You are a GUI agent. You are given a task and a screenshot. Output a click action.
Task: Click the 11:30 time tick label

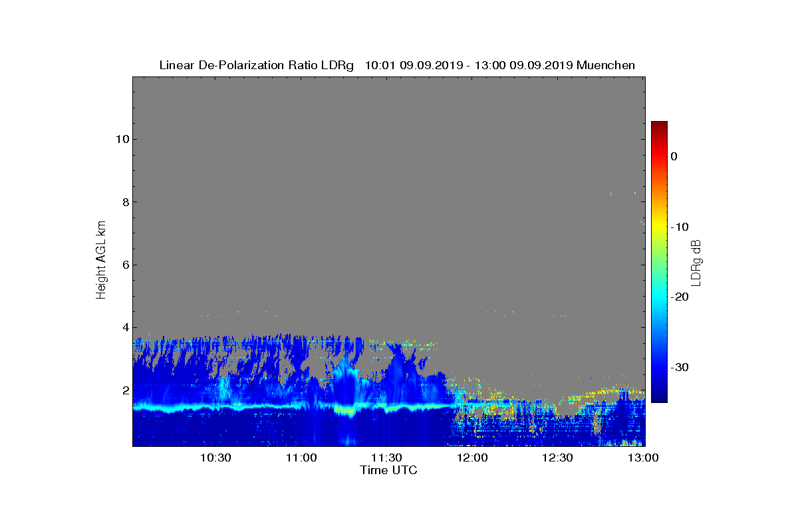coord(387,458)
